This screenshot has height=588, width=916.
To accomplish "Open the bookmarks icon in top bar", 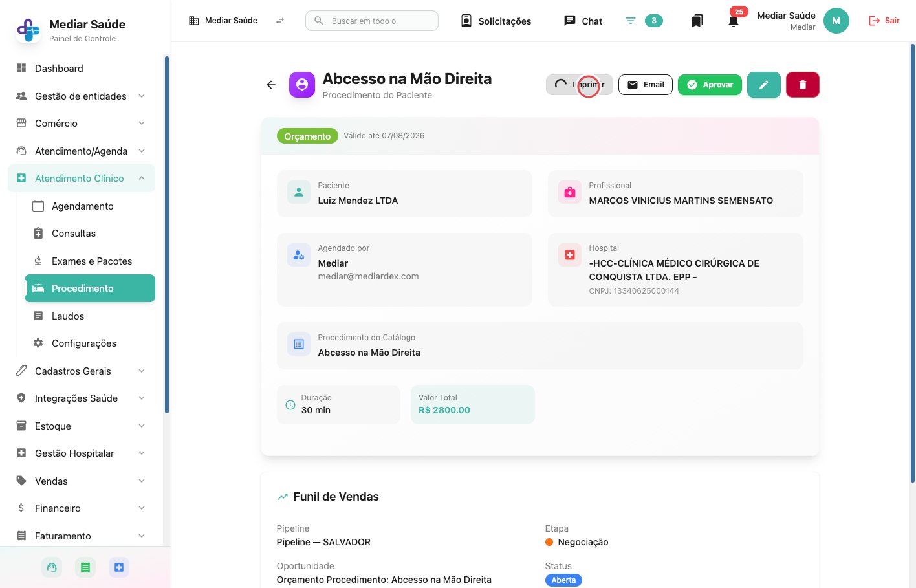I will tap(697, 21).
